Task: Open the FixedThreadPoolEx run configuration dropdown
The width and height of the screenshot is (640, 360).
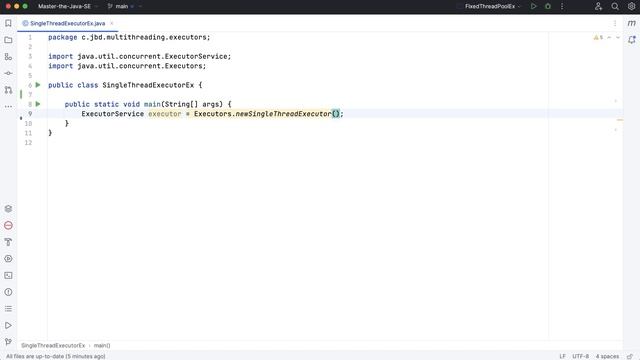Action: pos(493,6)
